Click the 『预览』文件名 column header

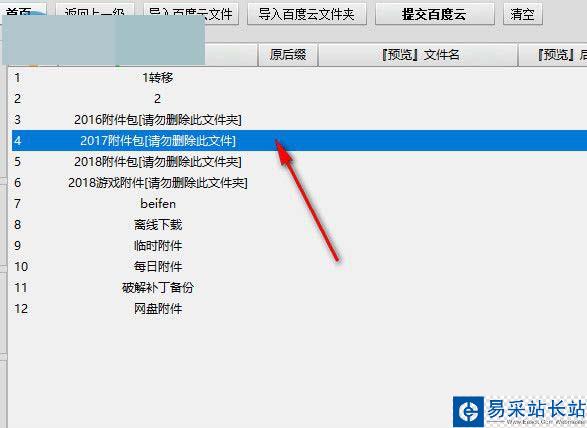[418, 55]
